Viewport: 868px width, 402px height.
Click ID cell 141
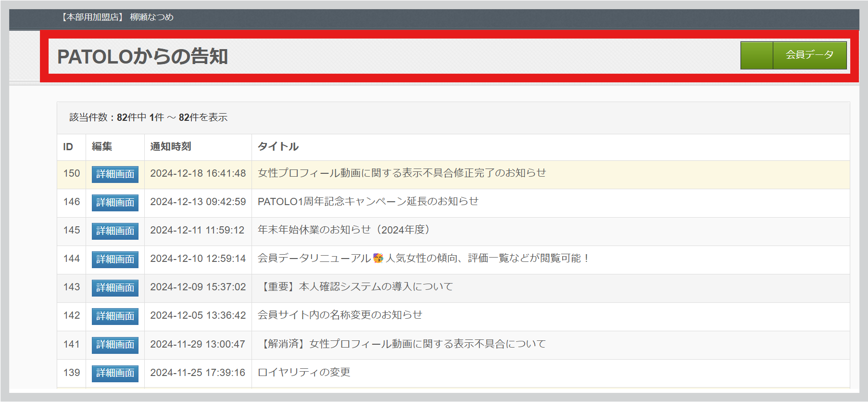click(72, 344)
